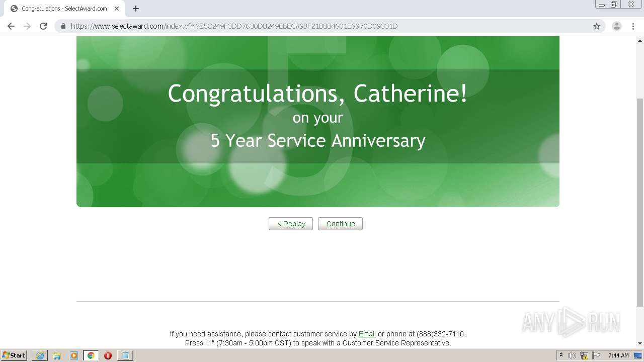Click the 7:44 AM system clock
644x362 pixels.
(618, 355)
